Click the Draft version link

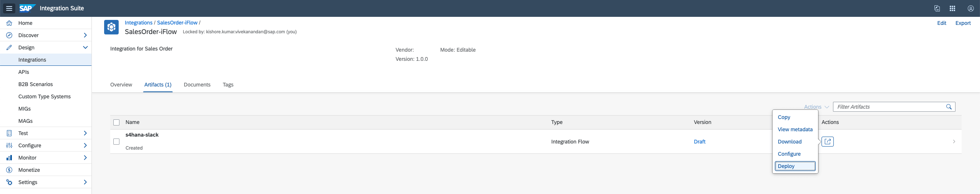pyautogui.click(x=699, y=142)
